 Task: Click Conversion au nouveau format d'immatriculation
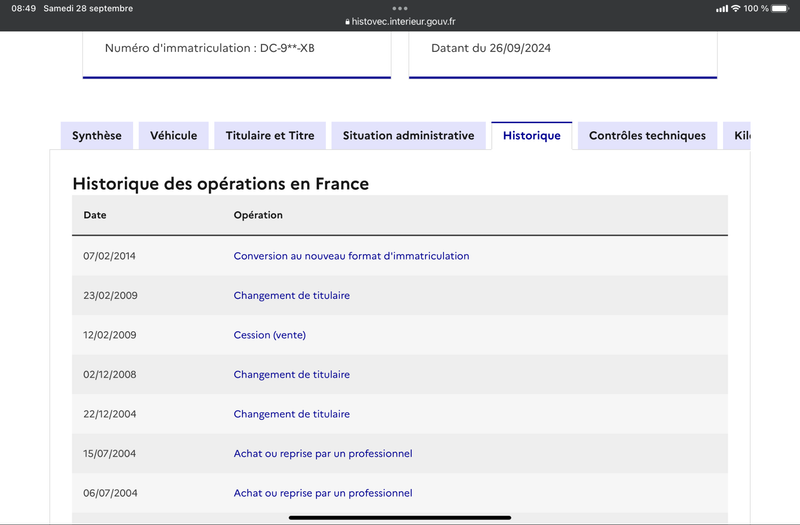(351, 256)
